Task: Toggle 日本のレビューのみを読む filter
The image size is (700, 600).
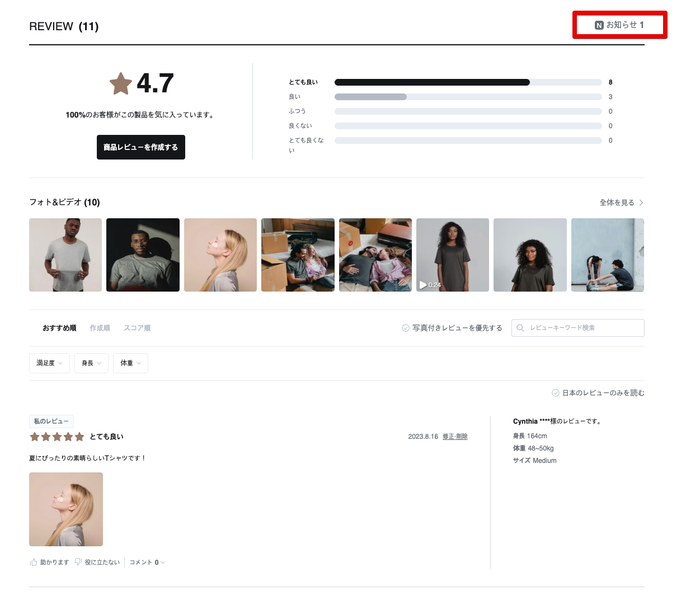Action: (598, 393)
